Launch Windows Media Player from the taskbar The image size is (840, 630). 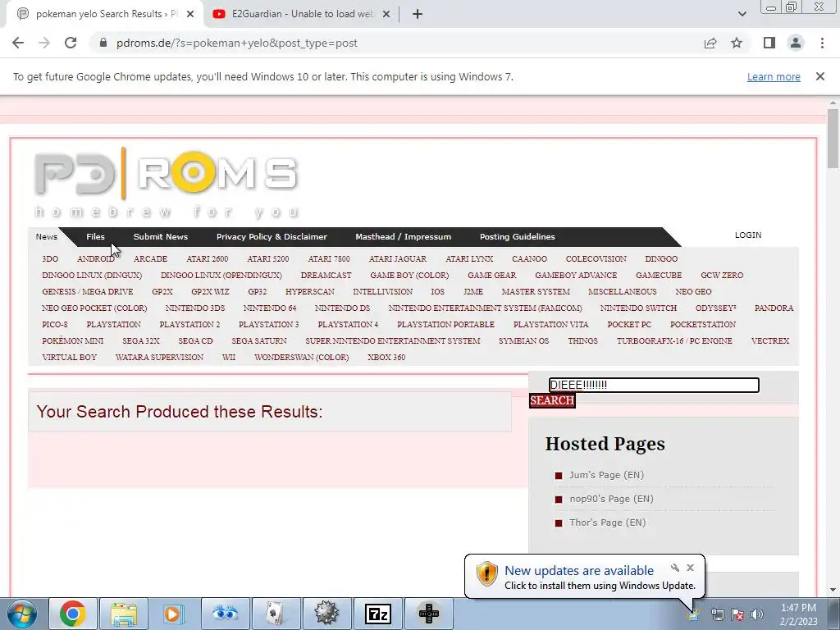pyautogui.click(x=175, y=614)
